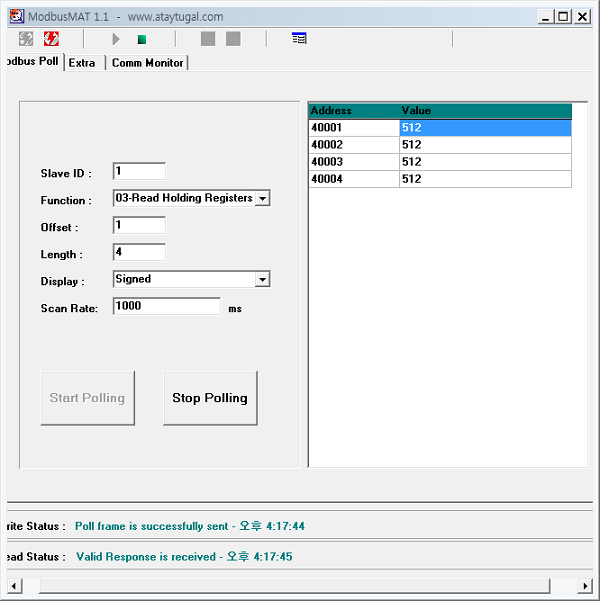Click the horizontal scrollbar right arrow

pyautogui.click(x=585, y=585)
